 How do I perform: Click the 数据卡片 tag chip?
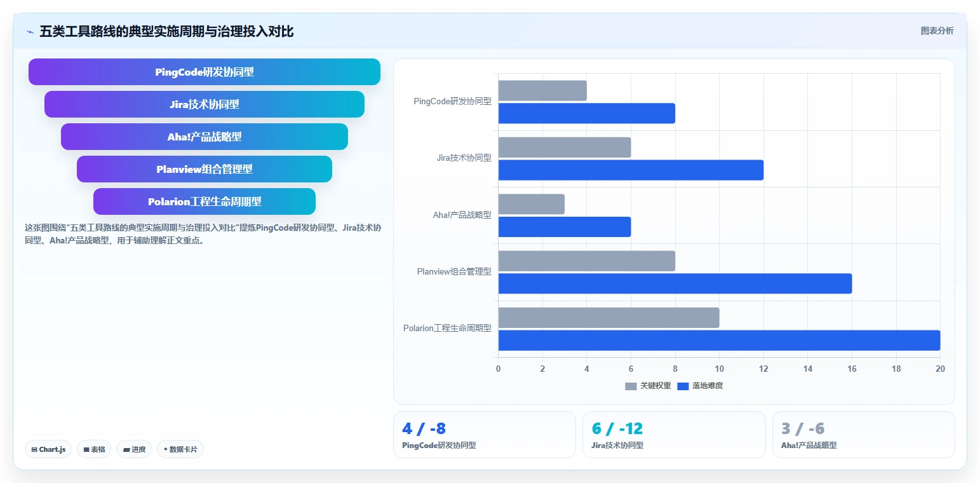coord(180,449)
